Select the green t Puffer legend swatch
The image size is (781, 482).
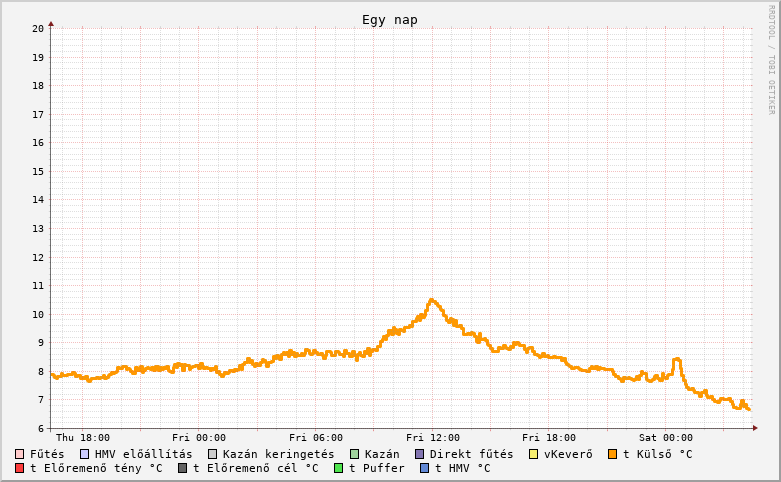coord(339,468)
